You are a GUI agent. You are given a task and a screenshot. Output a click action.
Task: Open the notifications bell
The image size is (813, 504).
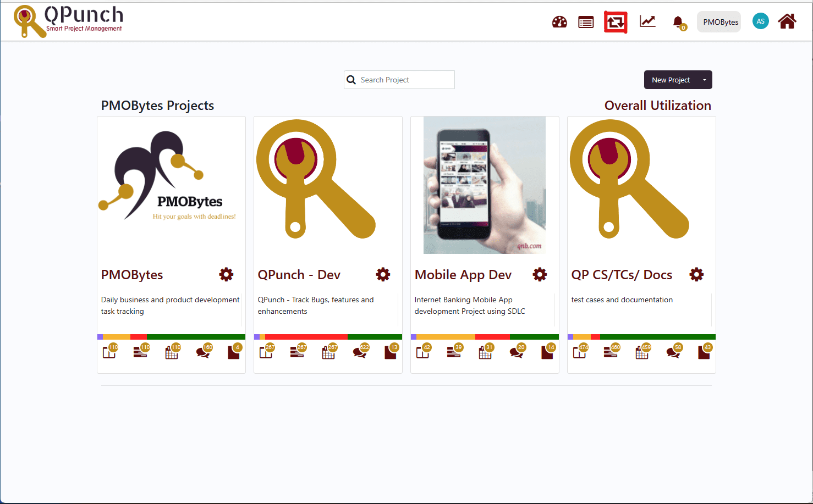[x=679, y=23]
